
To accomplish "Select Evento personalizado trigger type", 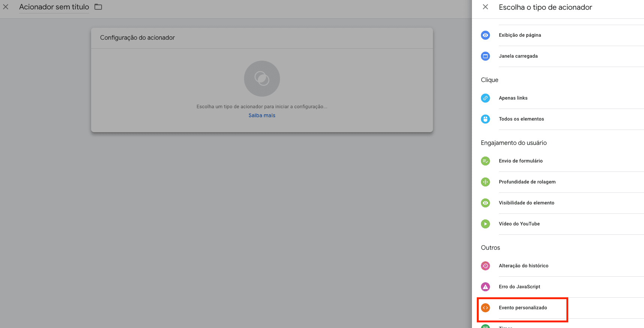I will click(x=558, y=308).
